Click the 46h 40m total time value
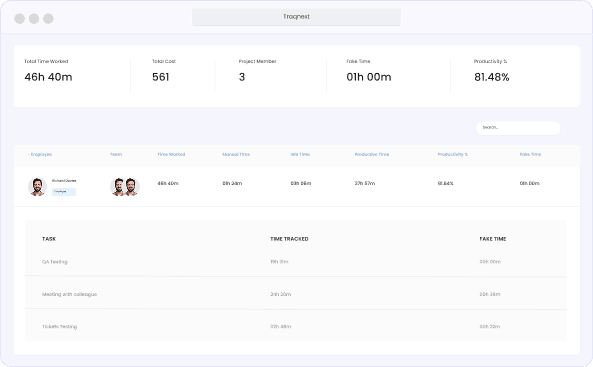Screen dimensions: 593x367 [48, 77]
